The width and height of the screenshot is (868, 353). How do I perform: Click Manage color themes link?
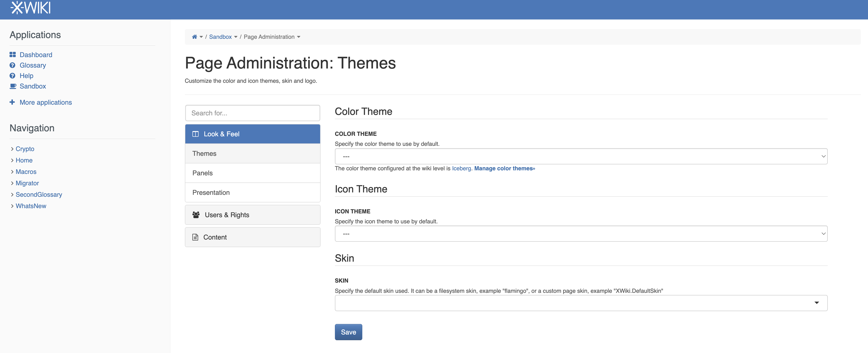point(505,168)
